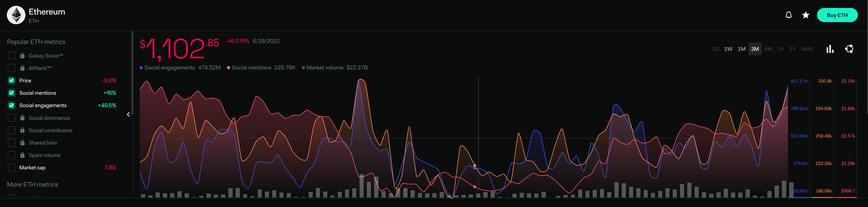
Task: Click the 912.17m axis label
Action: pyautogui.click(x=799, y=81)
